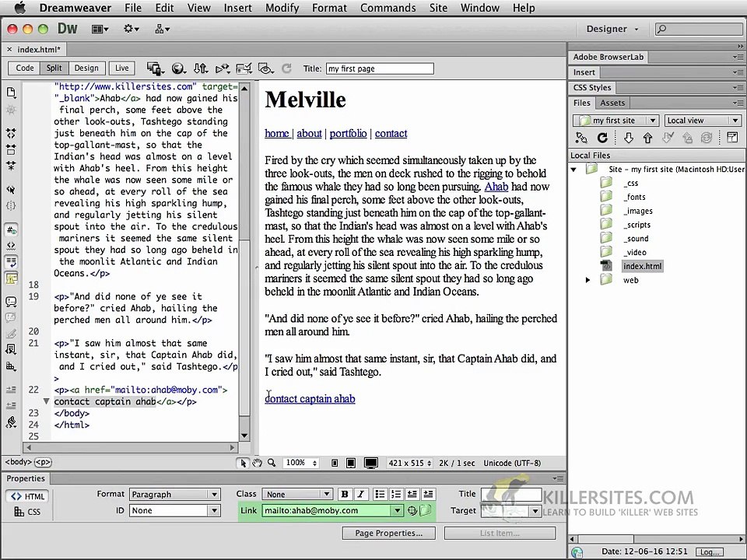Click the desktop size screen icon

coord(370,463)
